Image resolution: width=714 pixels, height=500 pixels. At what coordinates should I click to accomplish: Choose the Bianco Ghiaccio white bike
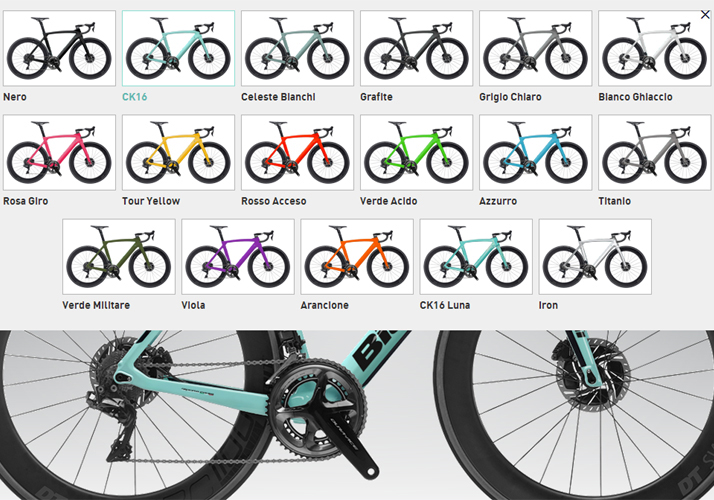[x=654, y=48]
